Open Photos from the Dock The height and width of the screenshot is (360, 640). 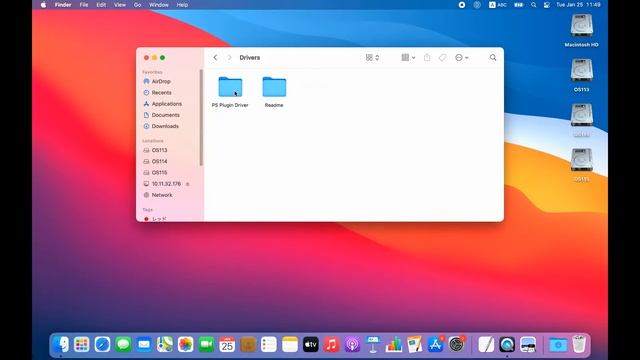tap(186, 344)
